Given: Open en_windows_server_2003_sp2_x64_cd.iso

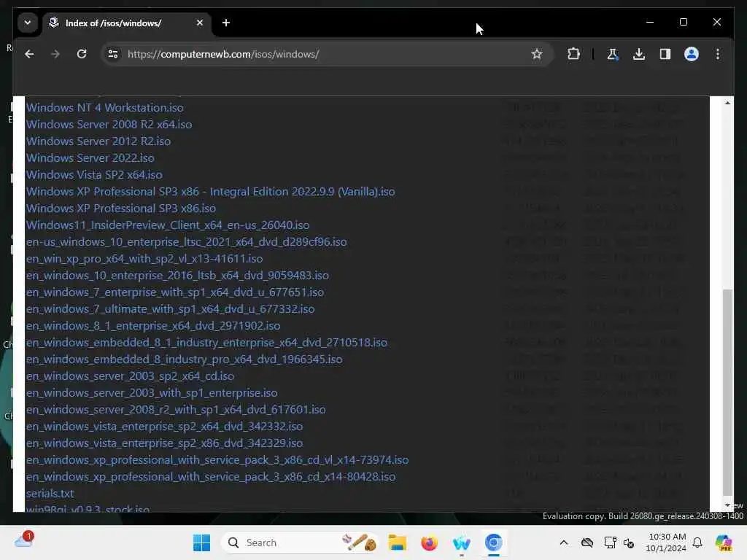Looking at the screenshot, I should coord(130,376).
